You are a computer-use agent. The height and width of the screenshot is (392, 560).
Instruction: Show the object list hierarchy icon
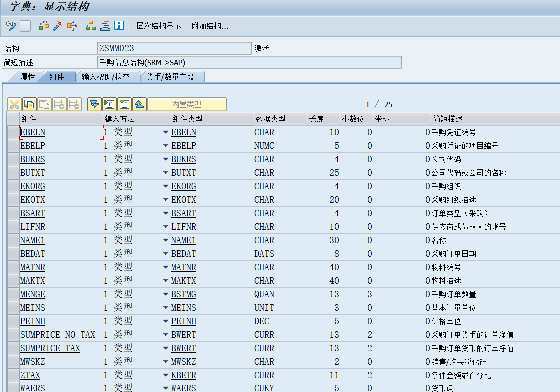click(91, 26)
